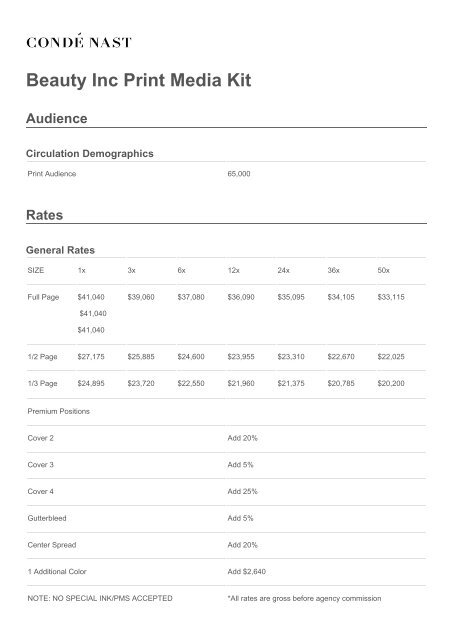The image size is (453, 640).
Task: Click the General Rates subheading
Action: pyautogui.click(x=60, y=250)
